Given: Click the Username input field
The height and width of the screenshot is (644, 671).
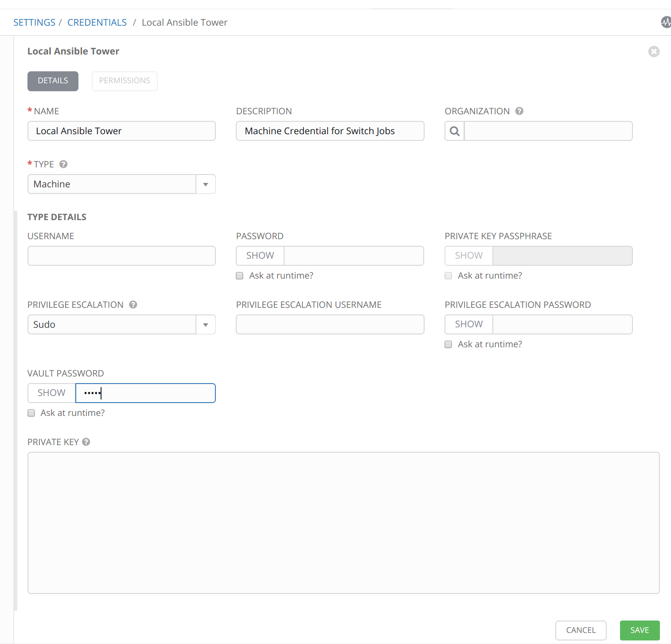Looking at the screenshot, I should [x=121, y=256].
